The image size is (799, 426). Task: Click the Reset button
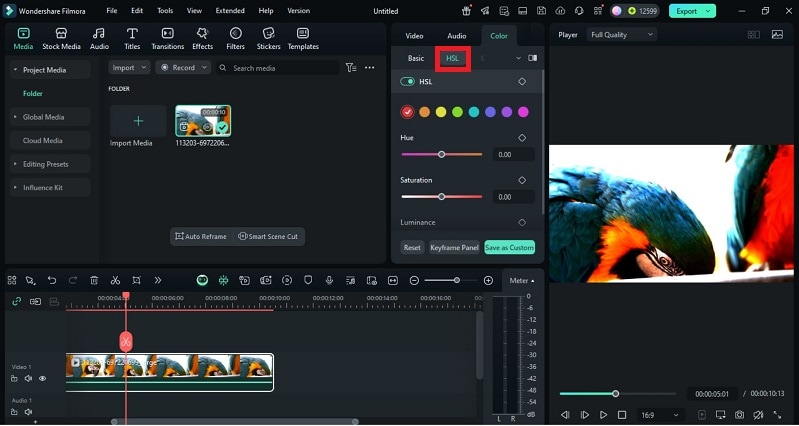[412, 248]
